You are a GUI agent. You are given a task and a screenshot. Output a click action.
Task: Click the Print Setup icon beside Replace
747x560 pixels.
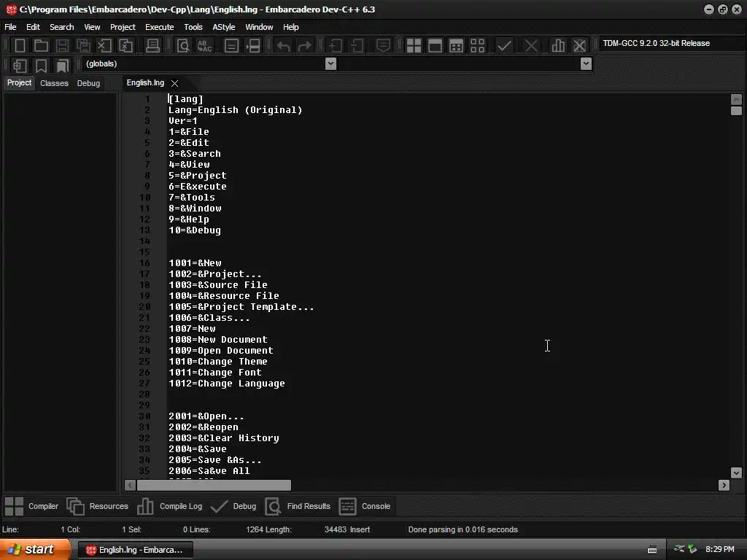231,46
